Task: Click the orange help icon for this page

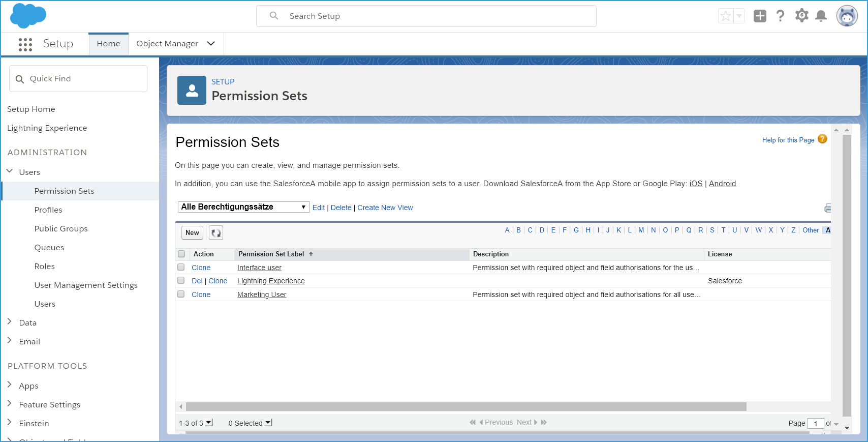Action: click(x=822, y=139)
